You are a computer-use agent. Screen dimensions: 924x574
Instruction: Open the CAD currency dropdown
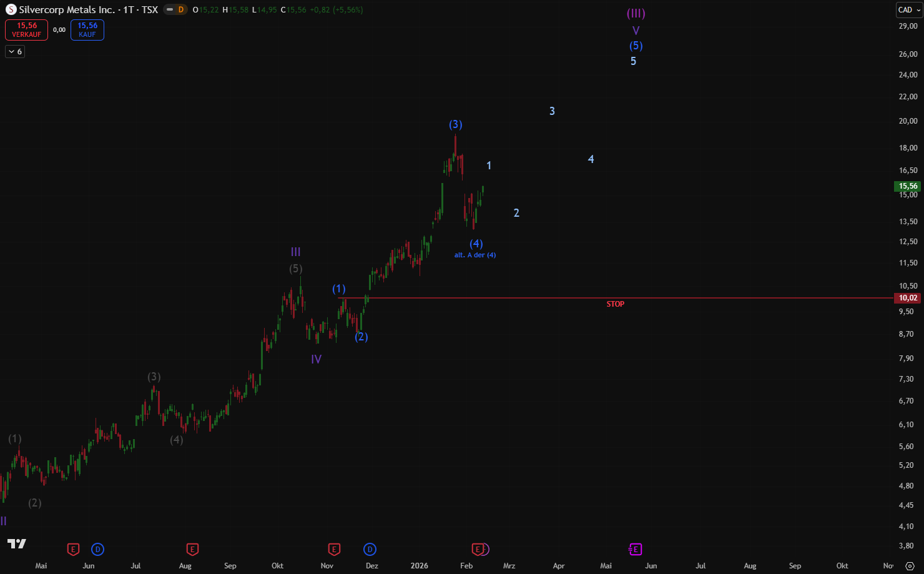[909, 9]
